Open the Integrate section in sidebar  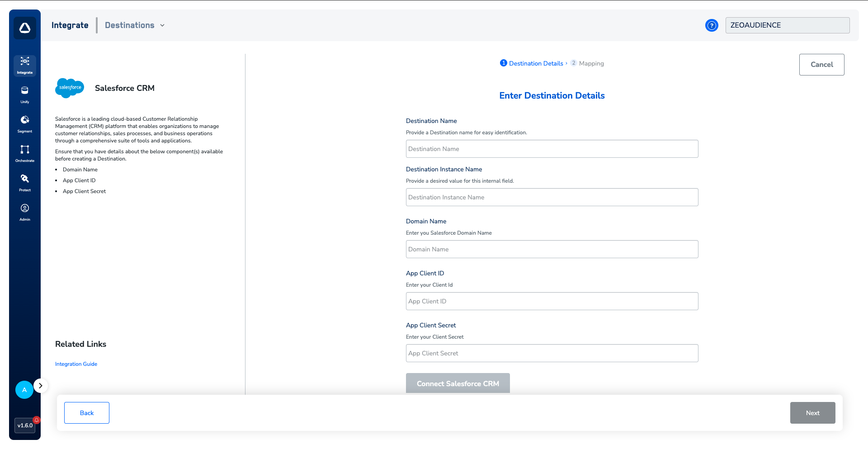(x=25, y=66)
